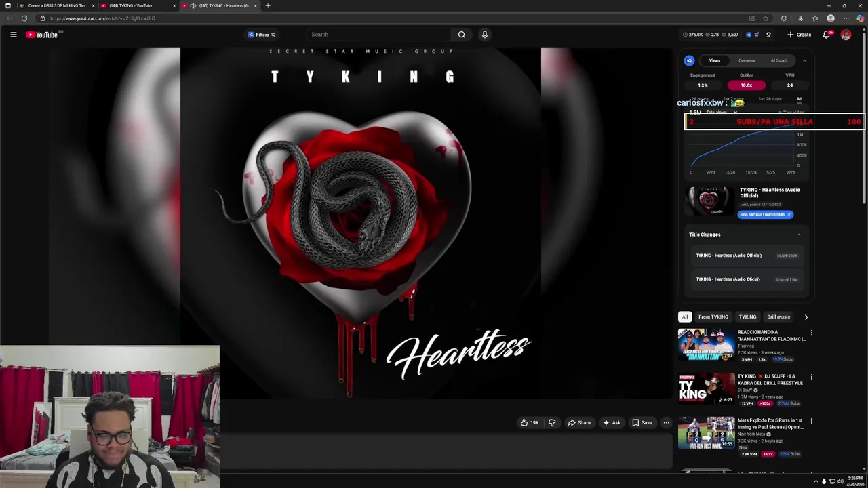Open the YouTube hamburger guide menu
The width and height of the screenshot is (868, 488).
pos(13,35)
